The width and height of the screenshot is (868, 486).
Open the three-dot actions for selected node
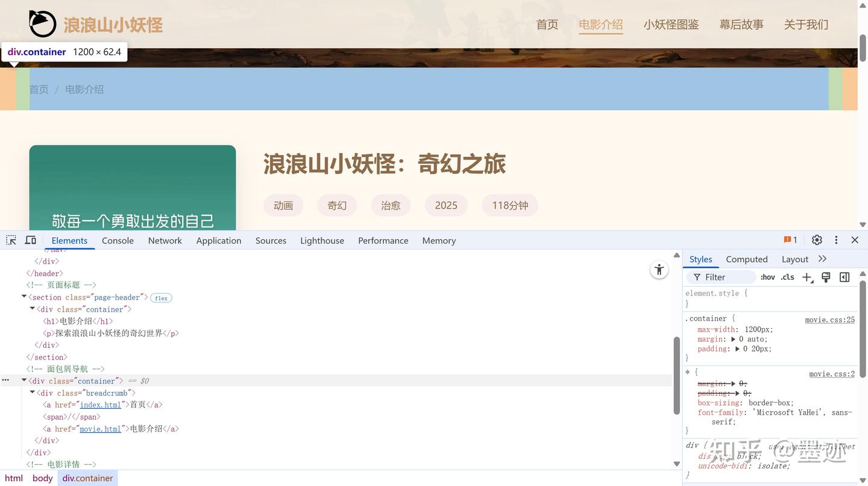5,380
